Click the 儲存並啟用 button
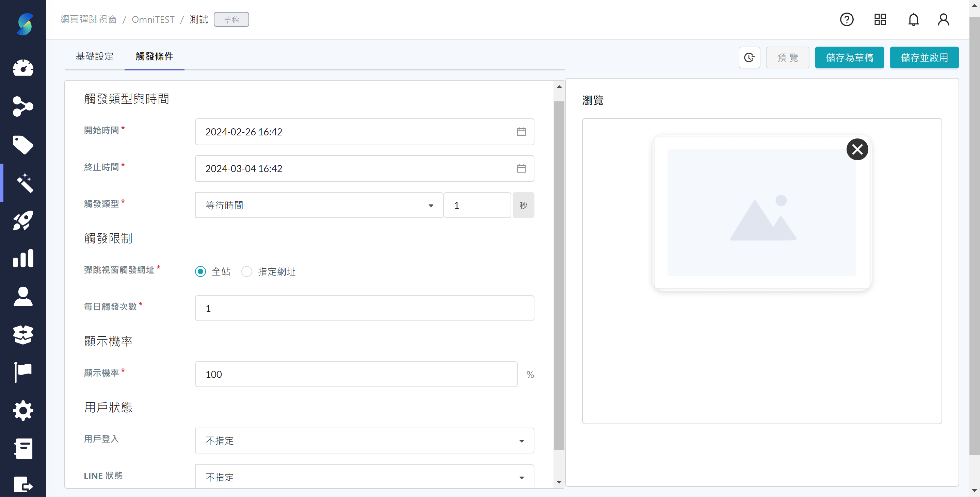980x497 pixels. [x=925, y=57]
